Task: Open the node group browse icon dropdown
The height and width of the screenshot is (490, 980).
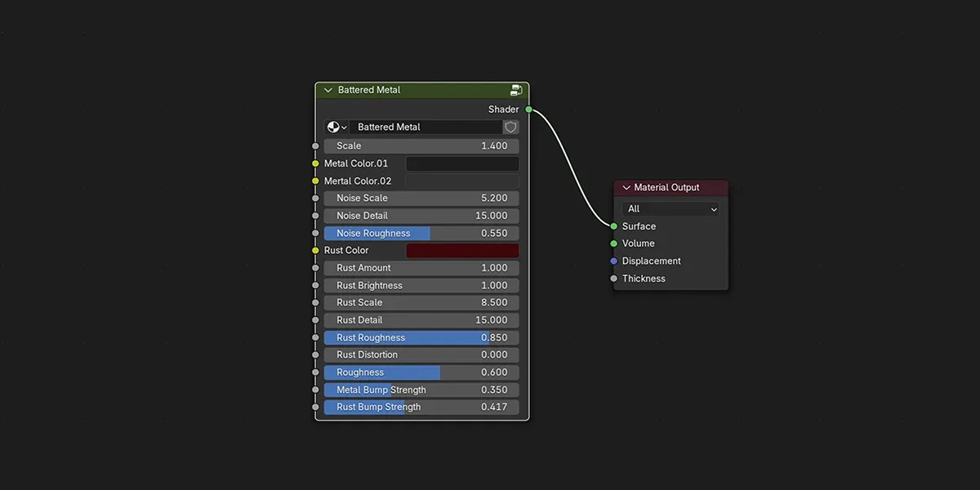Action: point(335,127)
